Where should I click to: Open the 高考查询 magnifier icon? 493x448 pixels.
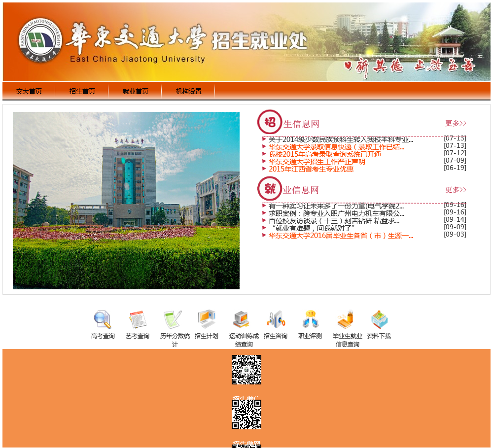tap(103, 319)
